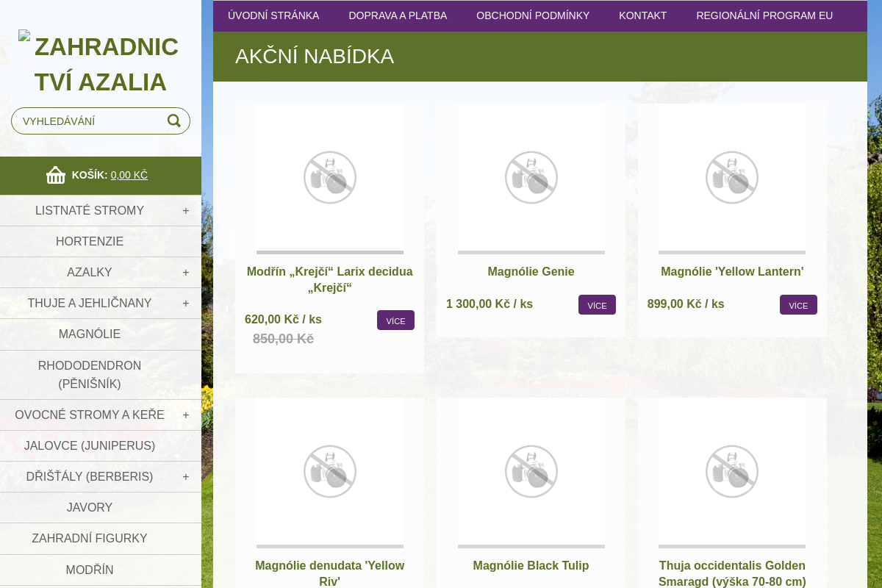The height and width of the screenshot is (588, 882).
Task: Click Více button for Modřín Krejčí
Action: pos(395,320)
